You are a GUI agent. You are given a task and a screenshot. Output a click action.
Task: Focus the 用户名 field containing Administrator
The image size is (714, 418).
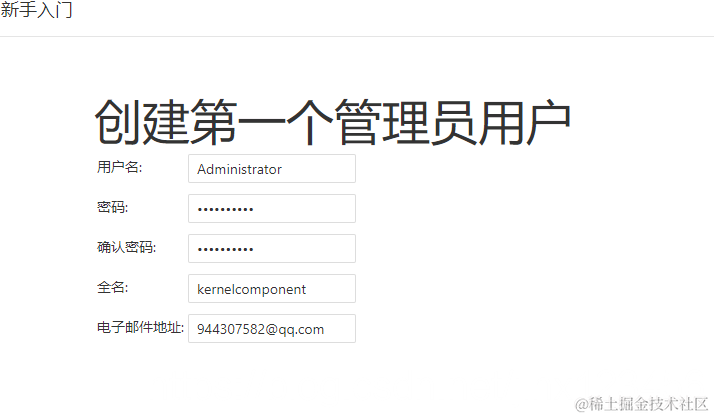click(272, 168)
